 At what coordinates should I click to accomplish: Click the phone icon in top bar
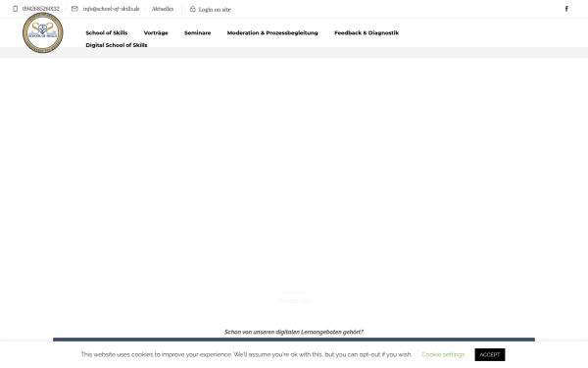tap(15, 9)
